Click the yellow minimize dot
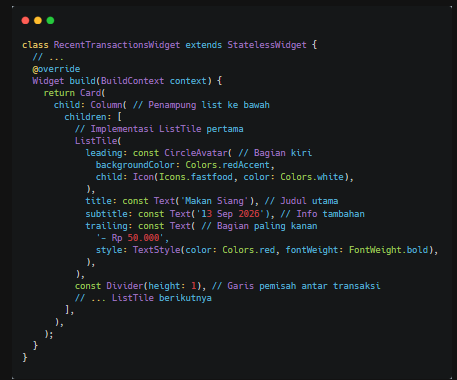 pyautogui.click(x=38, y=21)
